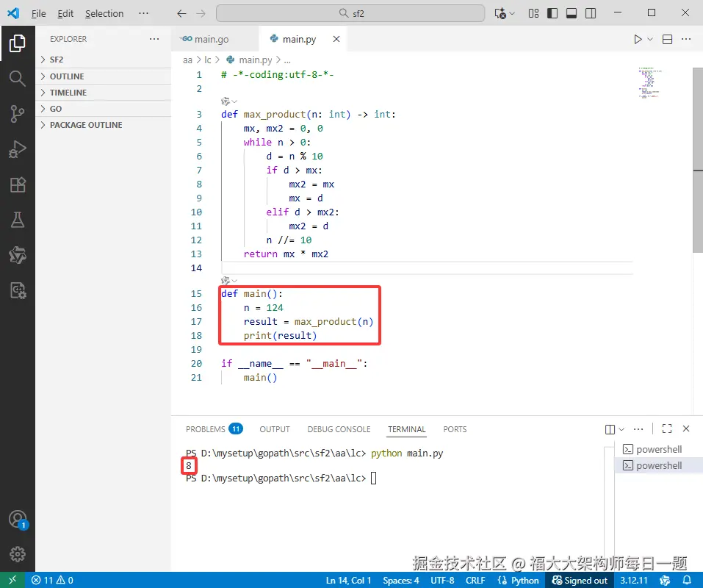The height and width of the screenshot is (588, 703).
Task: Open remote window indicator in status bar
Action: pyautogui.click(x=12, y=580)
